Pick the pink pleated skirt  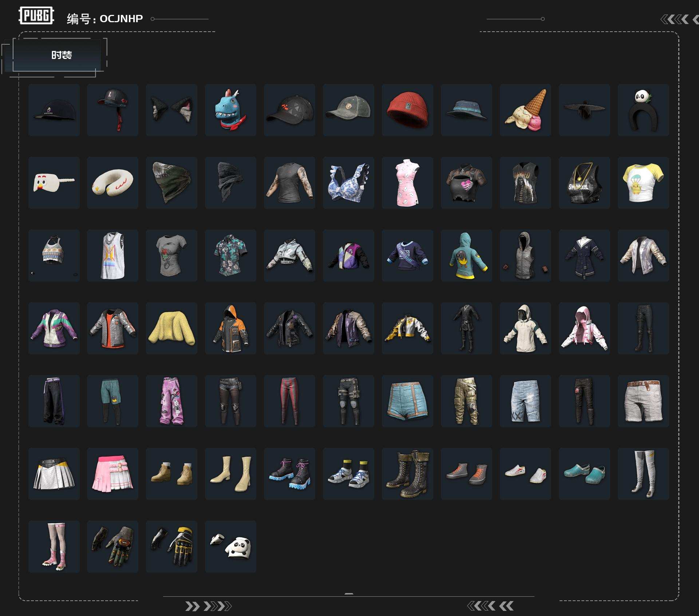click(112, 474)
